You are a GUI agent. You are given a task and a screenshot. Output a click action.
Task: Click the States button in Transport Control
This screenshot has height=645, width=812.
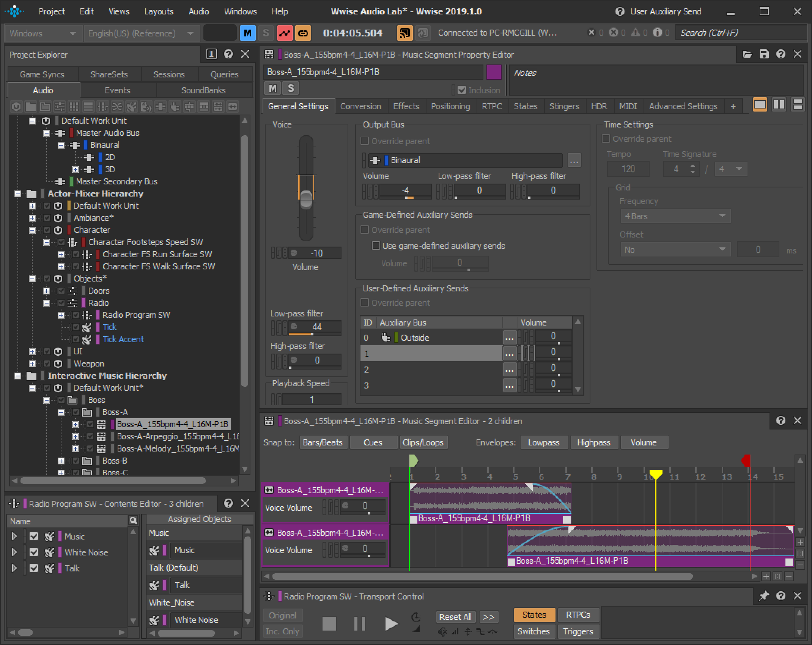point(533,615)
